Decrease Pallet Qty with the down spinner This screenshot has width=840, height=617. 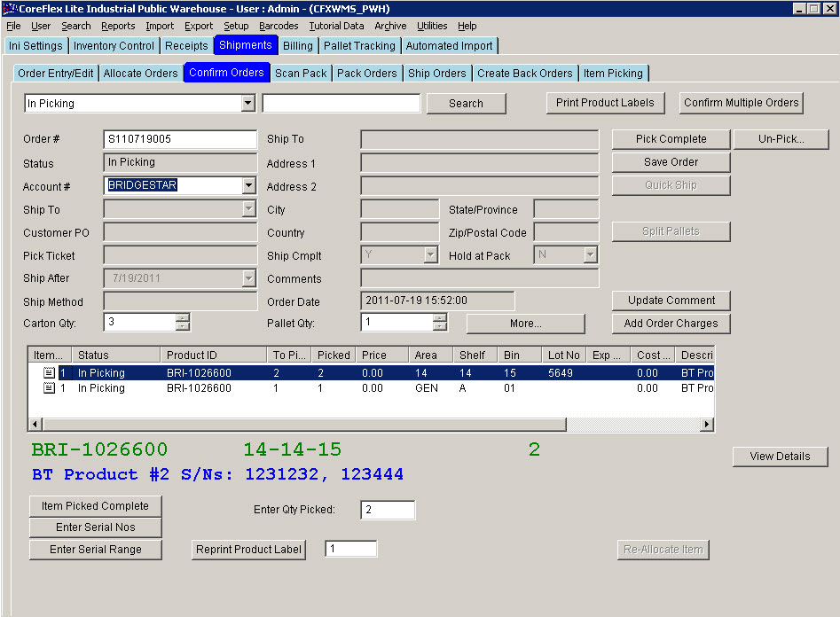click(440, 326)
